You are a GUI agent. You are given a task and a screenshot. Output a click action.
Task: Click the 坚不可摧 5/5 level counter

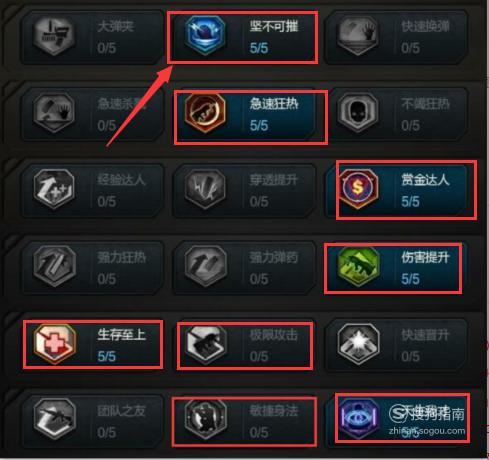[259, 48]
